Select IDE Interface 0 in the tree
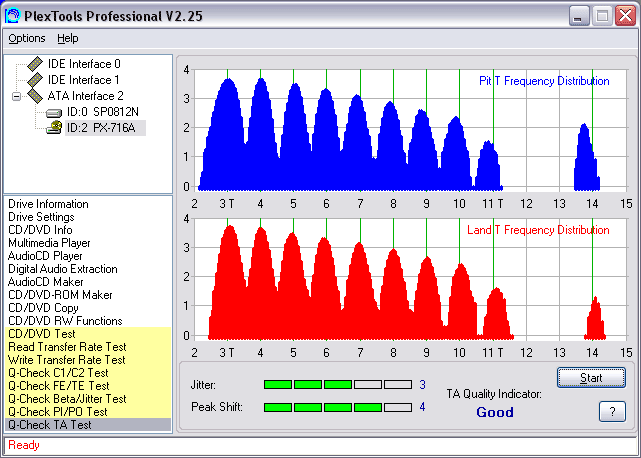641x458 pixels. coord(84,64)
